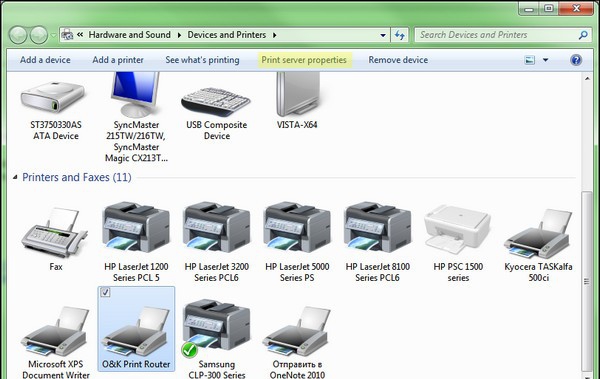600x379 pixels.
Task: Click in the Search Devices and Printers field
Action: click(x=496, y=35)
